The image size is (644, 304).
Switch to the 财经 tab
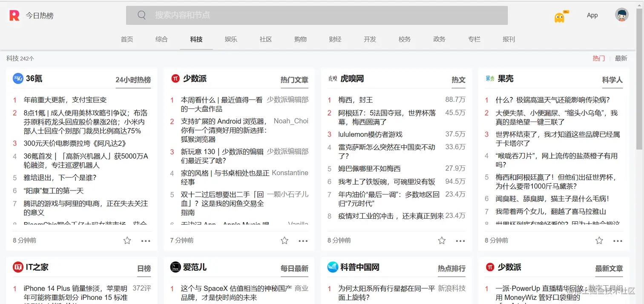pos(335,39)
